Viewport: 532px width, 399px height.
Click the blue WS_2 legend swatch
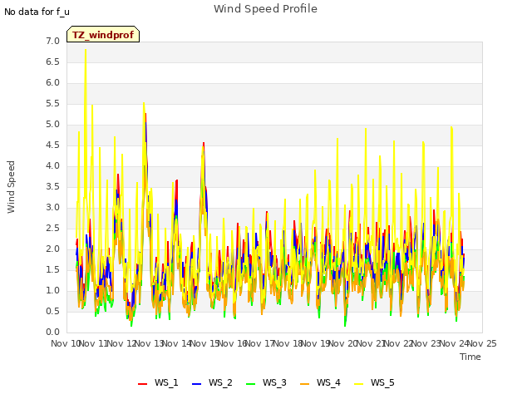coord(196,384)
